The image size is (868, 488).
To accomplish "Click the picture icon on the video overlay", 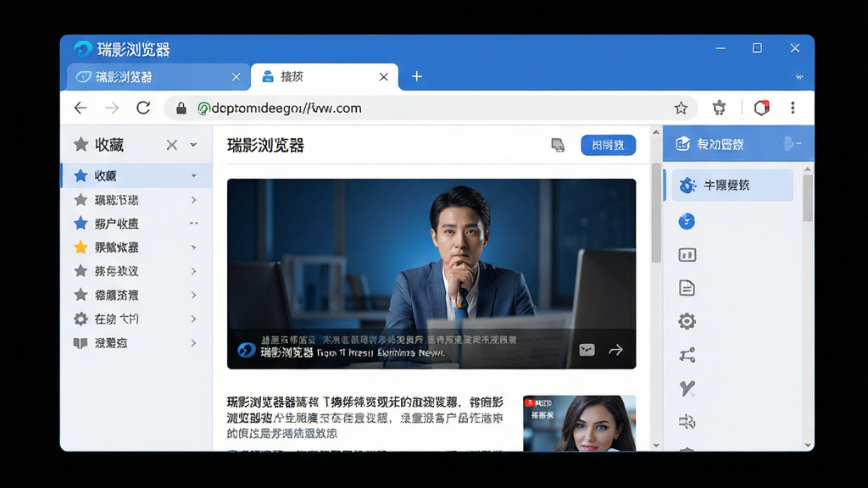I will point(587,350).
